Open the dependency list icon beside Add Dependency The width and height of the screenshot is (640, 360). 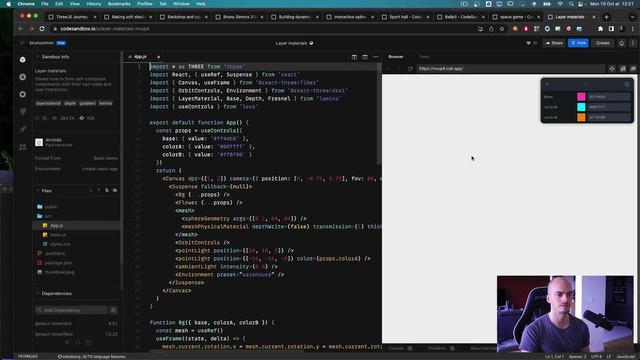[113, 310]
